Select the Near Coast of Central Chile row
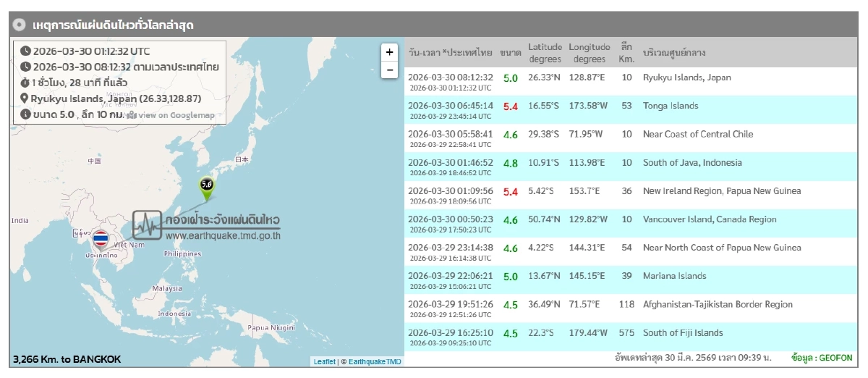The image size is (868, 378). 629,138
